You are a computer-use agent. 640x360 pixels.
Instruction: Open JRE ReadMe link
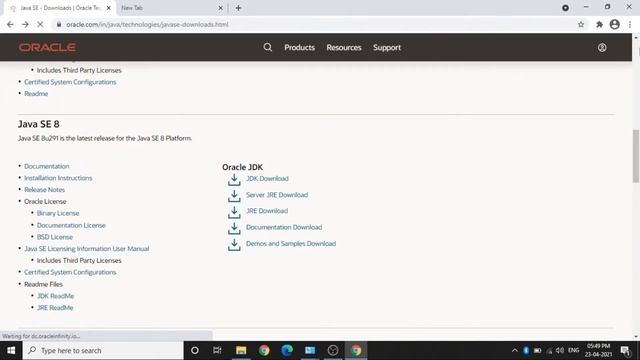55,308
